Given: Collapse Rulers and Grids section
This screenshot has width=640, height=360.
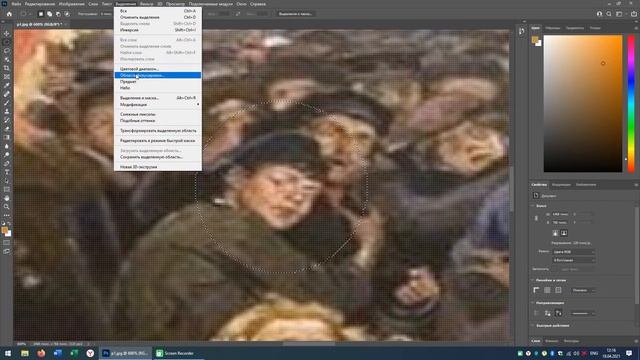Looking at the screenshot, I should tap(533, 280).
